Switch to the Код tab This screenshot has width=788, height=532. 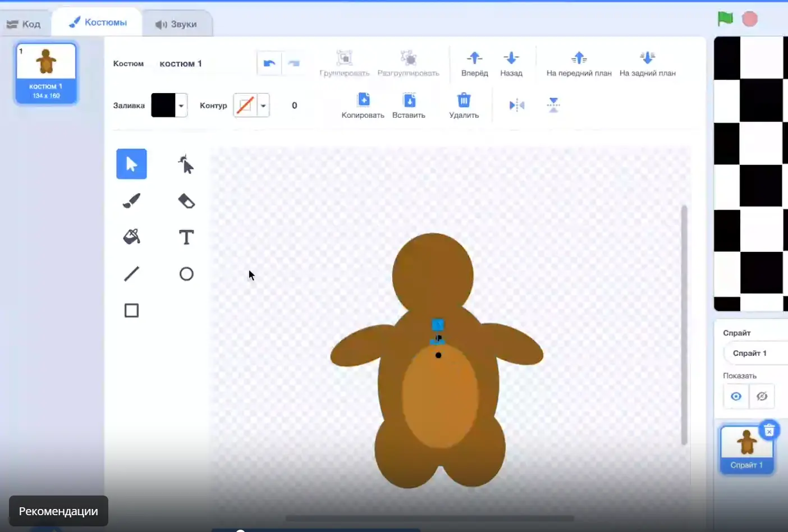pos(24,24)
